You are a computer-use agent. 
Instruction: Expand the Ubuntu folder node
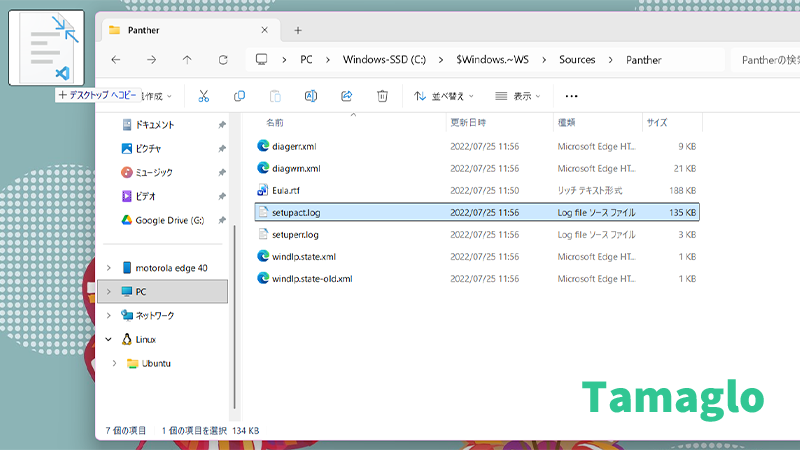tap(116, 363)
